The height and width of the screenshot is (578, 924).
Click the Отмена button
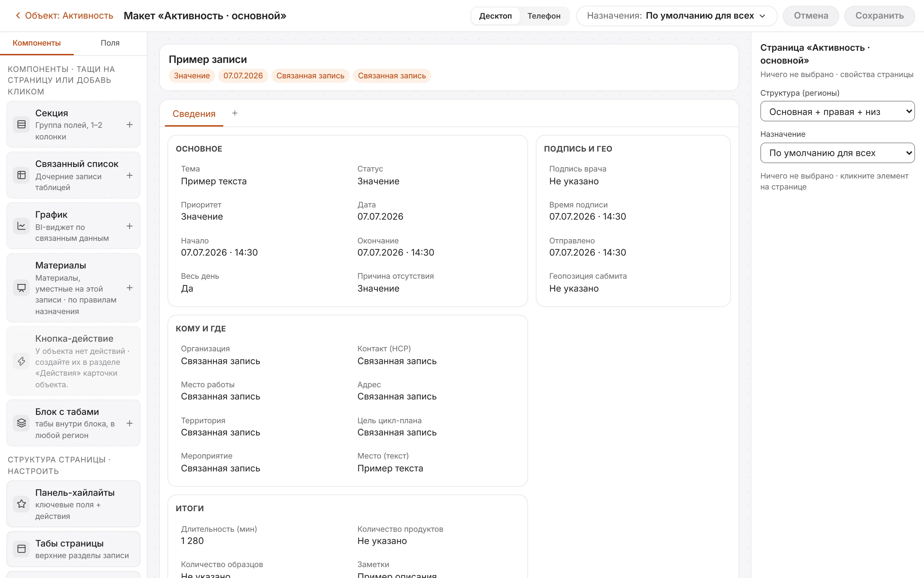811,16
